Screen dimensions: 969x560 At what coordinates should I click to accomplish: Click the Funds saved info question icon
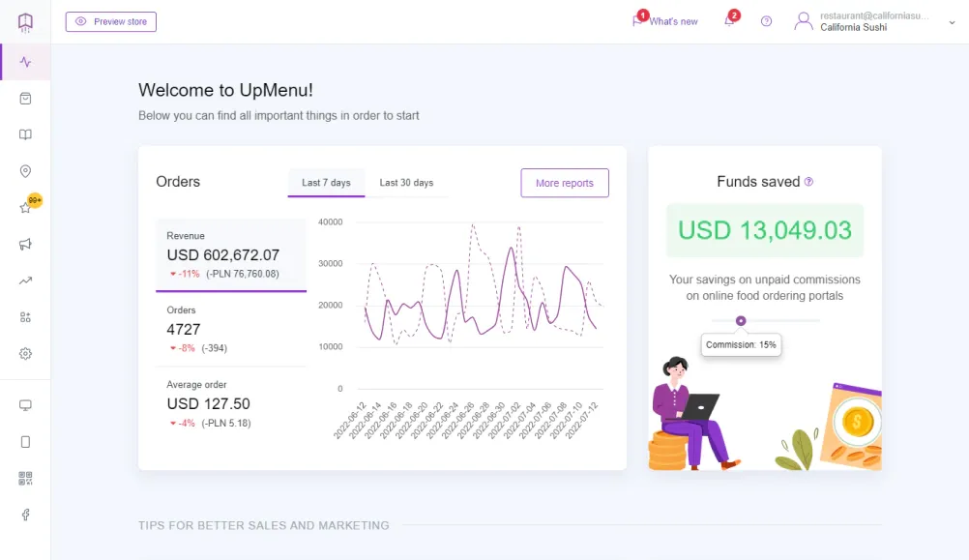tap(808, 182)
